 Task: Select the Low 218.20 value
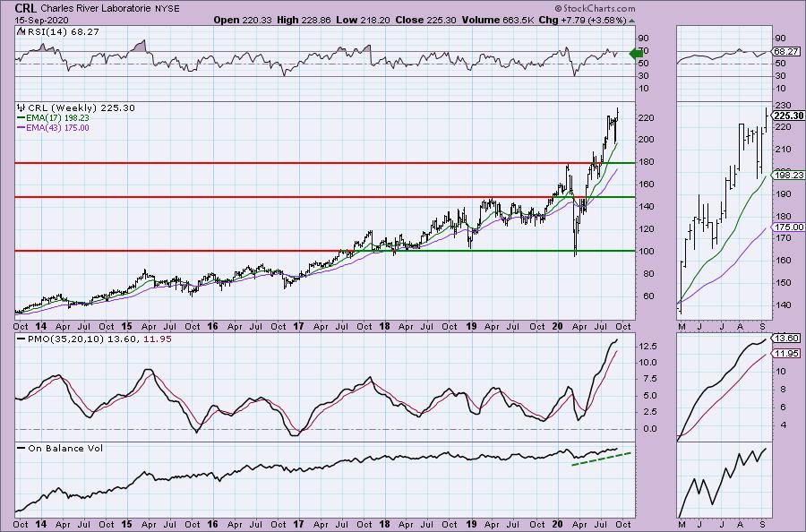364,20
